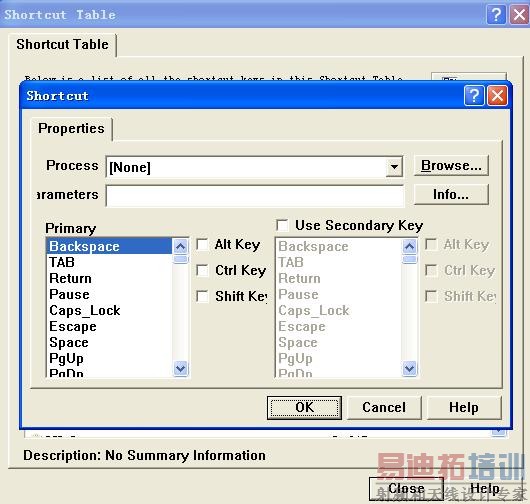Open the Process combo box showing [None]
530x504 pixels.
click(x=254, y=167)
